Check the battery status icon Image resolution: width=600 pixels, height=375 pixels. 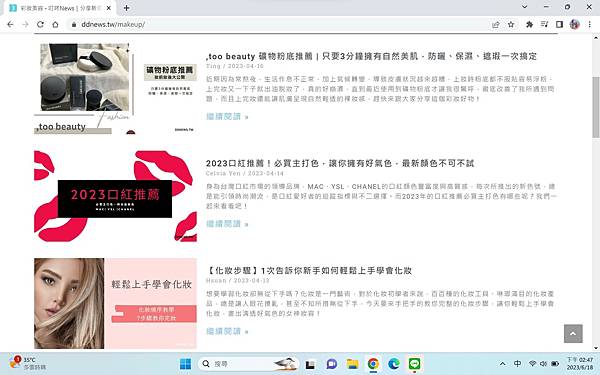pyautogui.click(x=555, y=364)
